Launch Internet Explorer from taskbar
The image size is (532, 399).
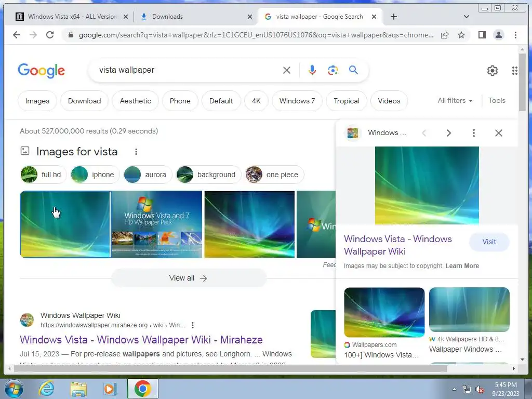[46, 389]
